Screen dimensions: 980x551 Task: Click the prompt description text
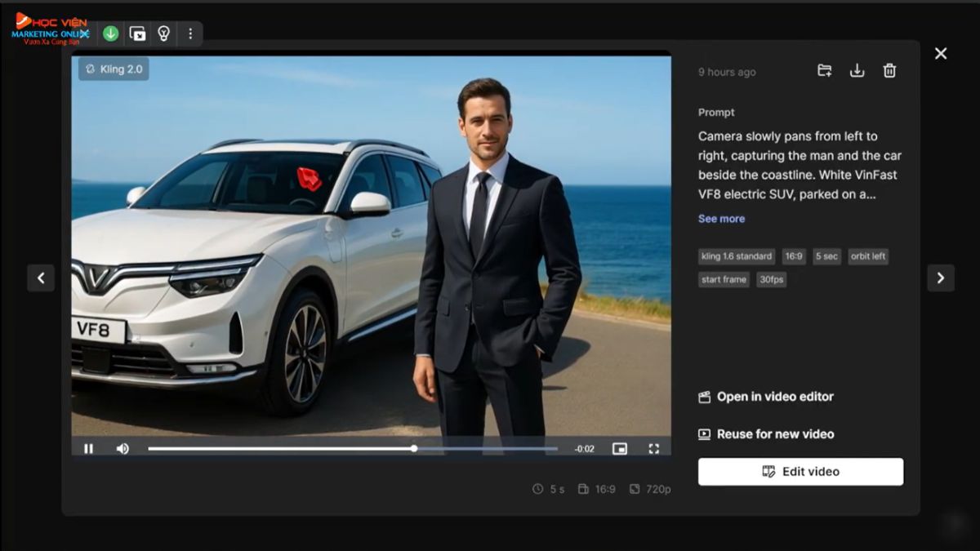[x=800, y=166]
